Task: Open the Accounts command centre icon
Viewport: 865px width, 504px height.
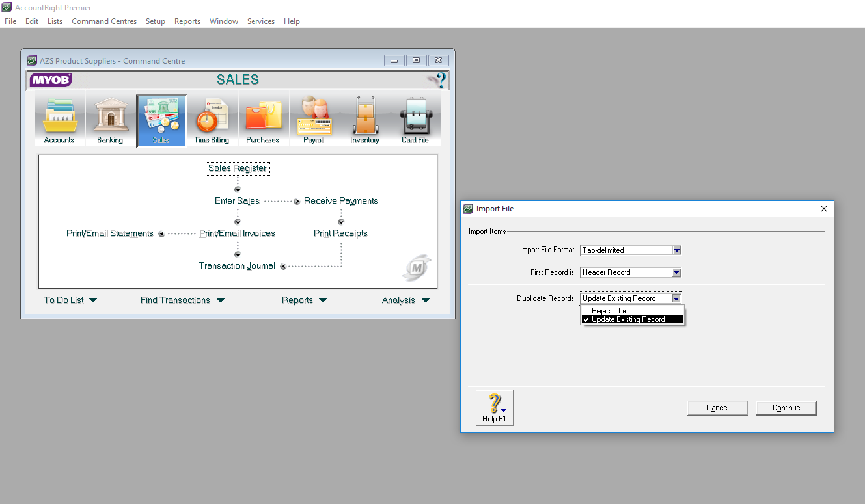Action: [59, 120]
